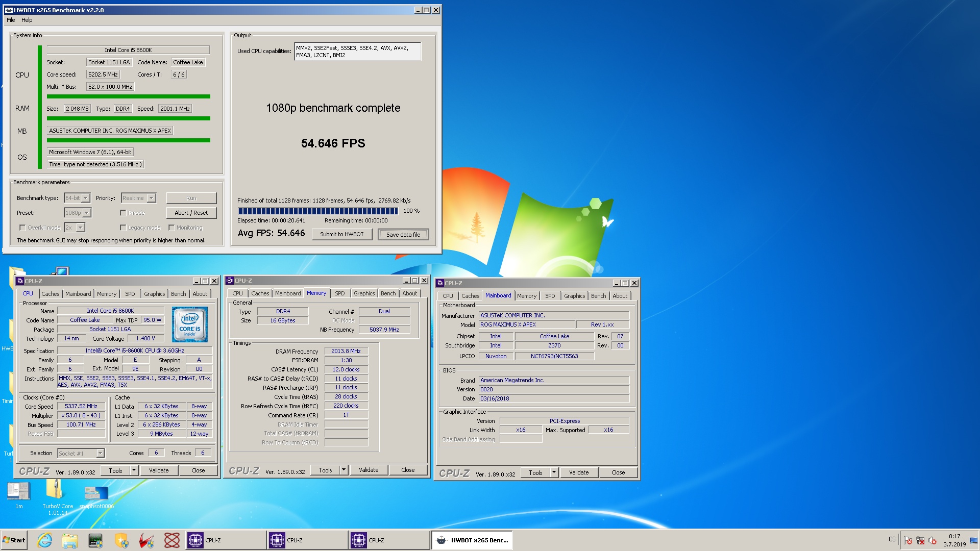This screenshot has width=980, height=551.
Task: Click HWBOT x265 title bar app icon
Action: [x=9, y=10]
